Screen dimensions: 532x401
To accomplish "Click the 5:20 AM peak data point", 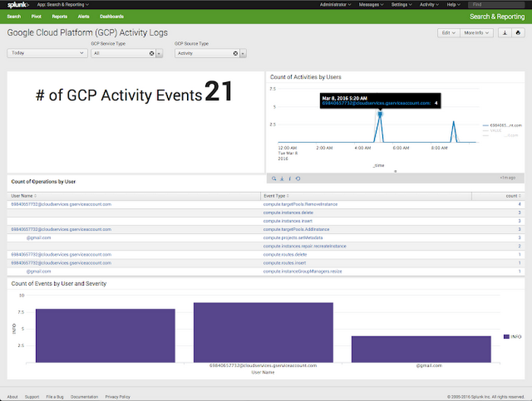I will coord(380,114).
